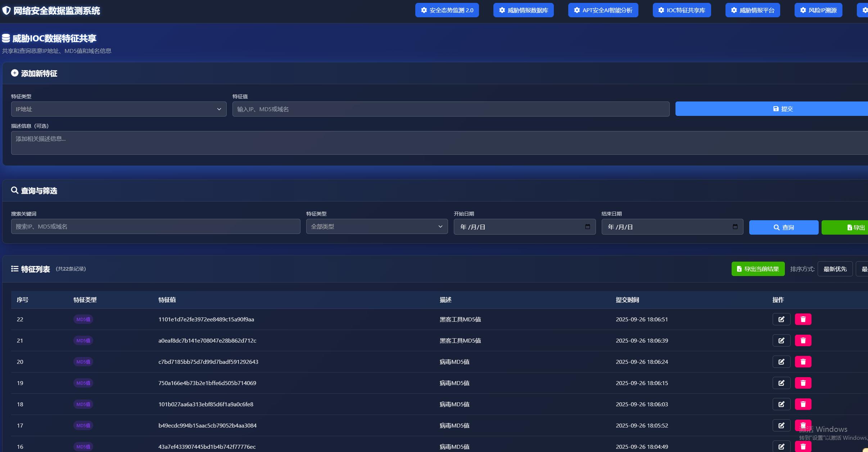Go to APT安全AI智能分析 tab
868x452 pixels.
603,10
